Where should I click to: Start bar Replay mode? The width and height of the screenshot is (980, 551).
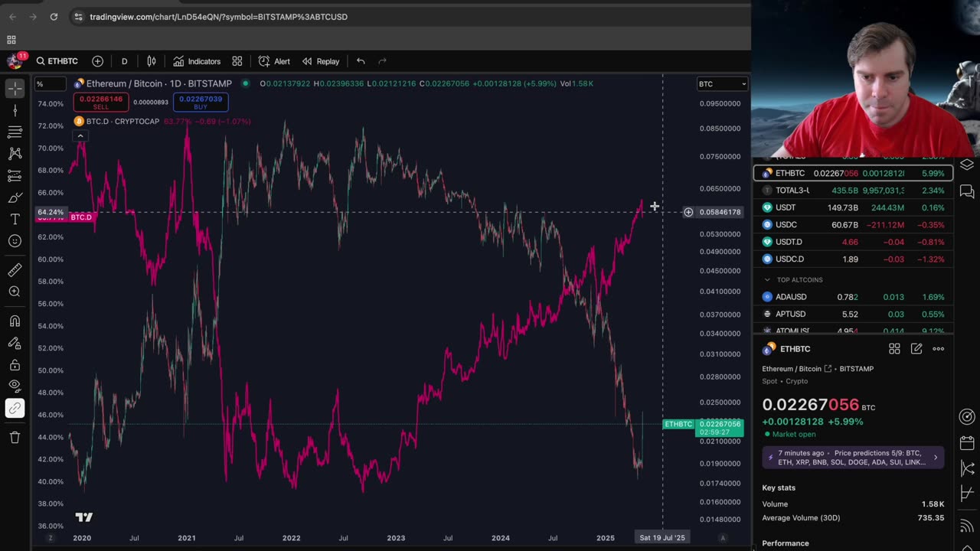pos(321,61)
